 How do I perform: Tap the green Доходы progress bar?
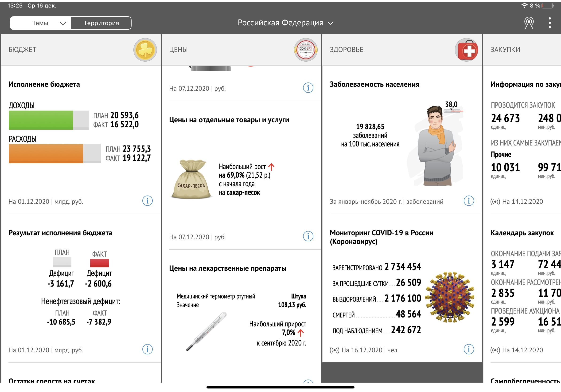[41, 120]
